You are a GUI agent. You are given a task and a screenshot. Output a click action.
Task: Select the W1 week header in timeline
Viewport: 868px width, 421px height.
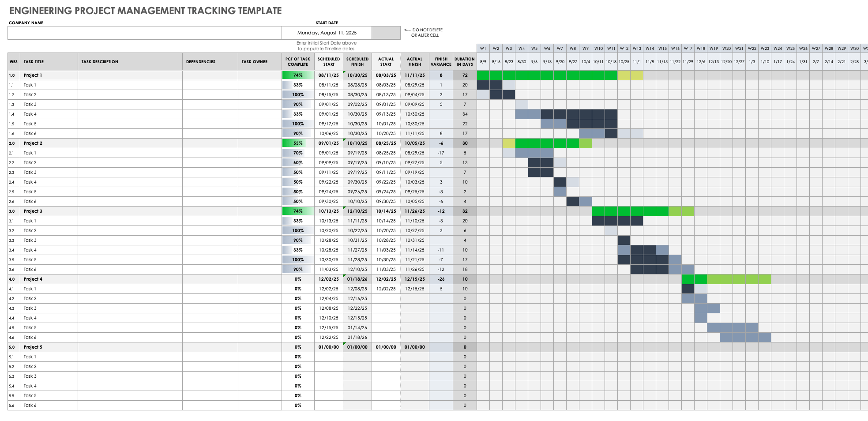tap(483, 49)
